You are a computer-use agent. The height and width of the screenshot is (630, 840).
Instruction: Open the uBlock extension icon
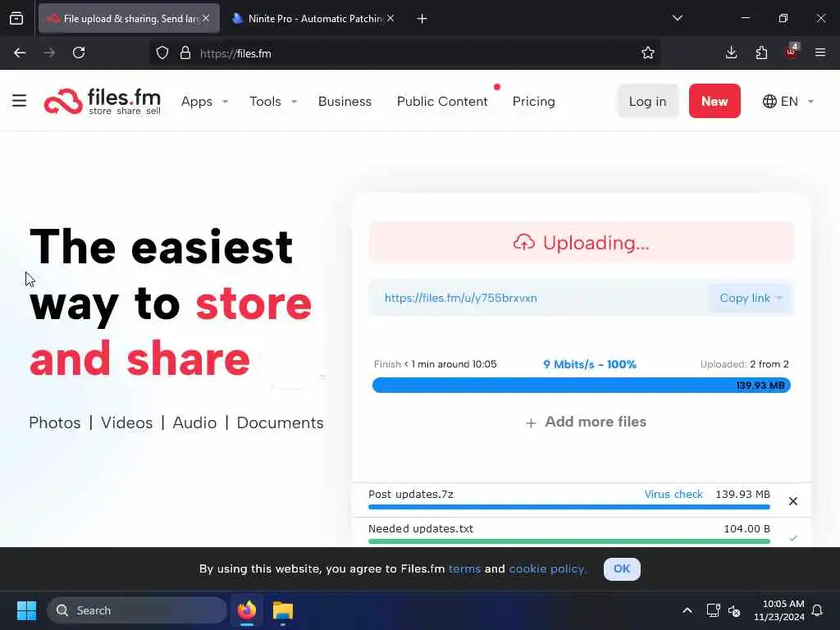pos(792,52)
